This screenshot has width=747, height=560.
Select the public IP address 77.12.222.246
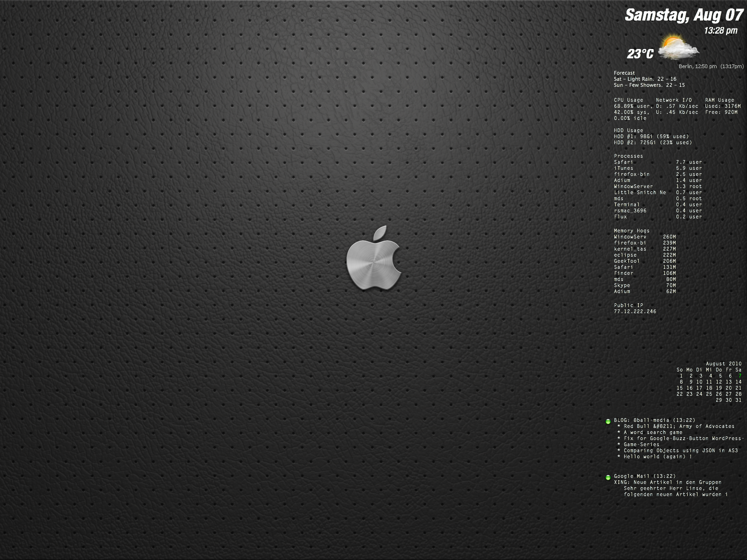[x=635, y=311]
